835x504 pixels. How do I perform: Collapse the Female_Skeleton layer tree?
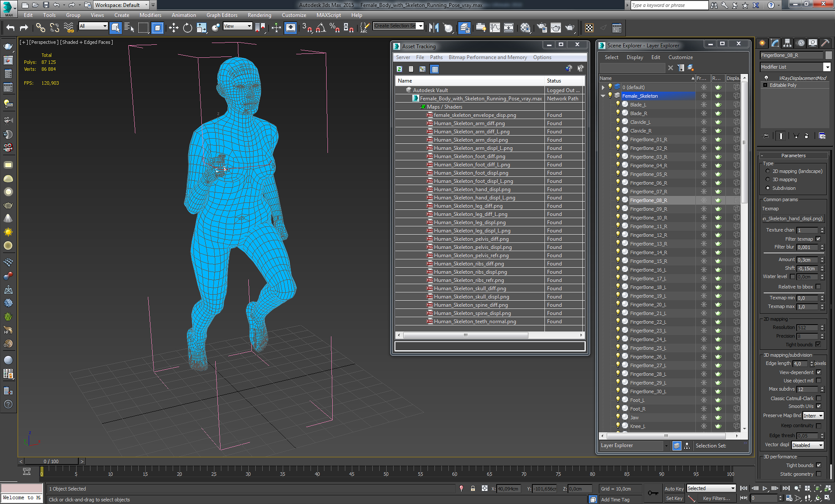click(603, 96)
